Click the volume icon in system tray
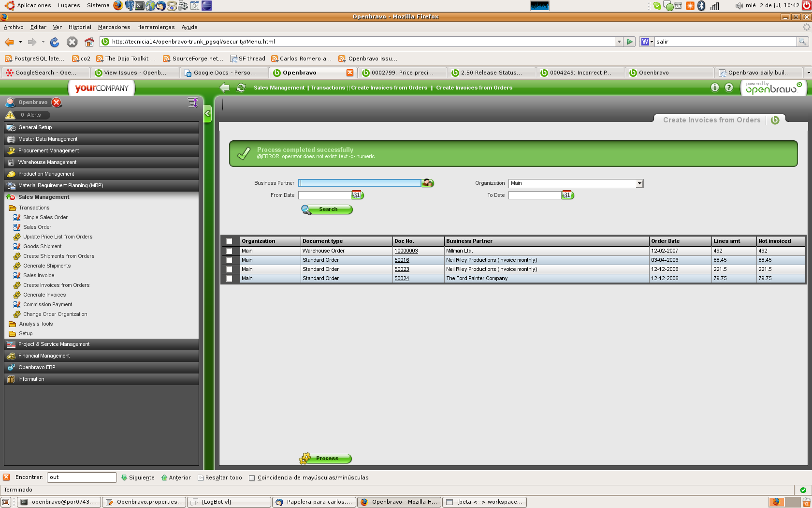 [739, 6]
